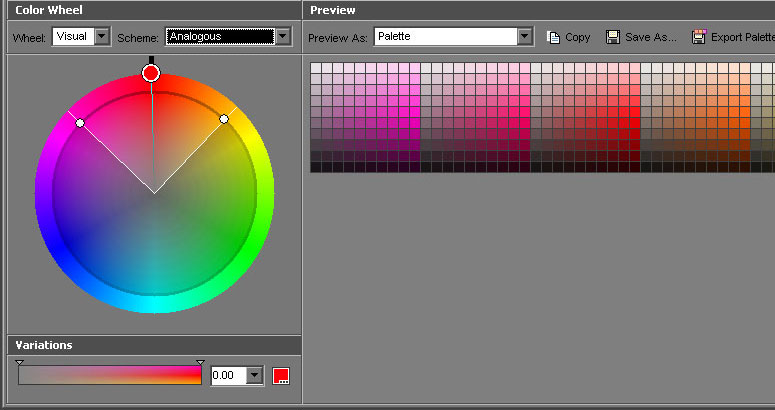The height and width of the screenshot is (410, 775).
Task: Open the Preview As dropdown arrow
Action: (x=524, y=37)
